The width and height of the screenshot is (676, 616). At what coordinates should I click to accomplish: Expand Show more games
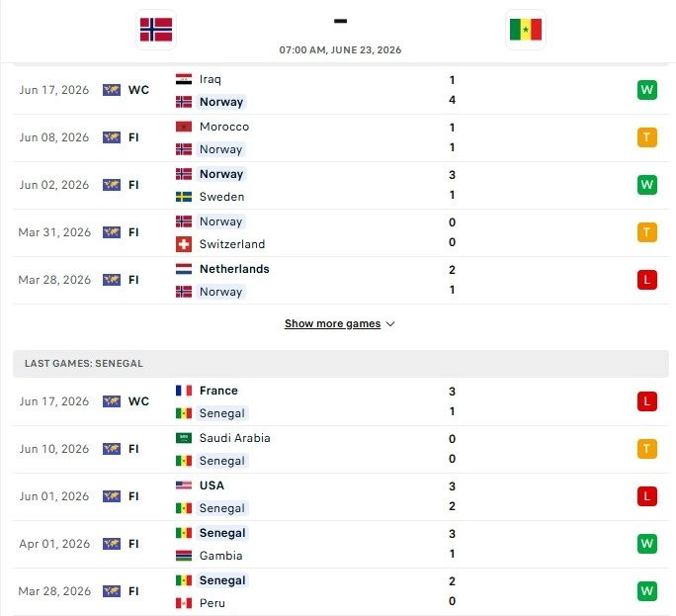[x=332, y=323]
